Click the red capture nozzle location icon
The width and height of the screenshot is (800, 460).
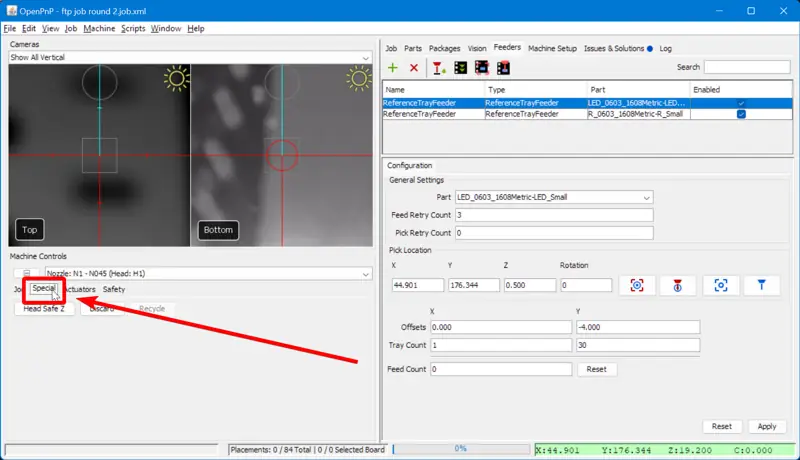tap(678, 285)
